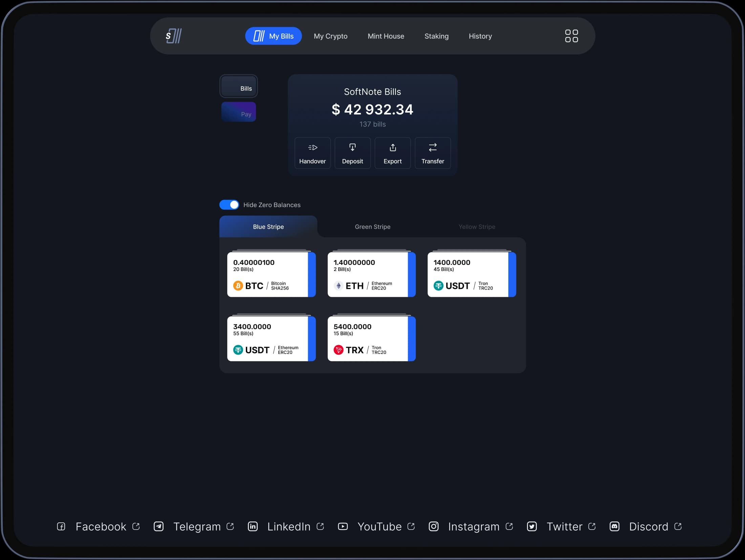
Task: Go to the Staking section
Action: click(436, 36)
